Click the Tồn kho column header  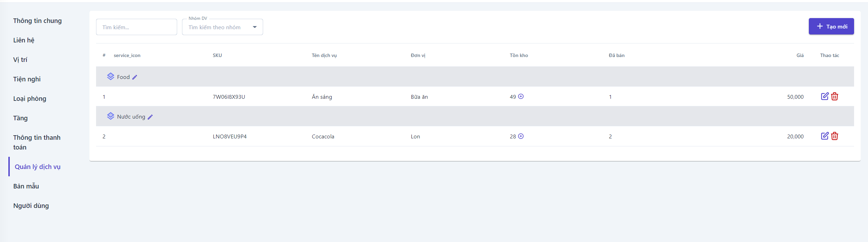(x=519, y=56)
